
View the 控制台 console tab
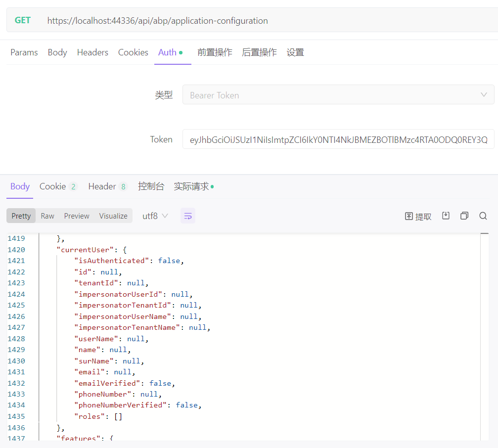(x=151, y=186)
